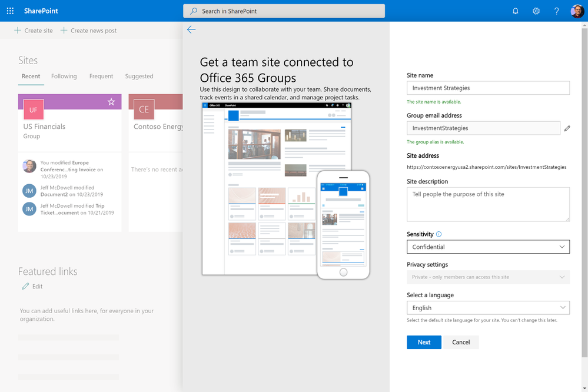
Task: Open the settings gear
Action: tap(536, 11)
